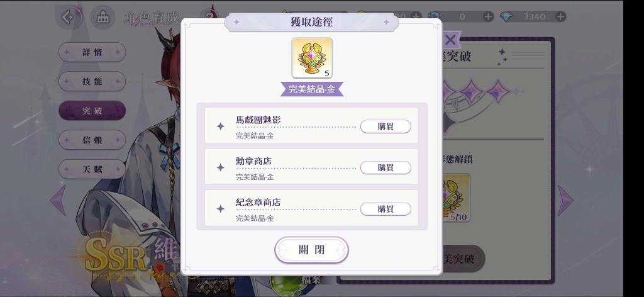The image size is (644, 297).
Task: Click the trophy material icon showing 5/10
Action: point(456,198)
